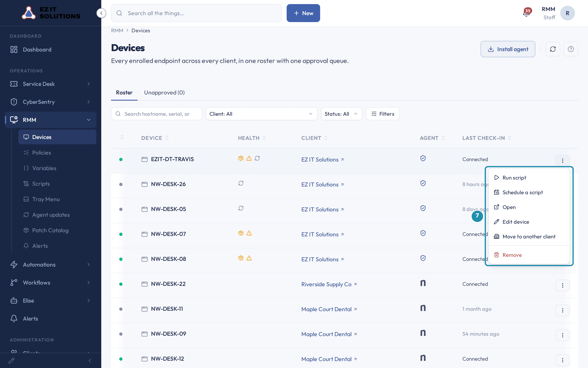This screenshot has width=588, height=368.
Task: Choose Move to another client
Action: point(529,237)
